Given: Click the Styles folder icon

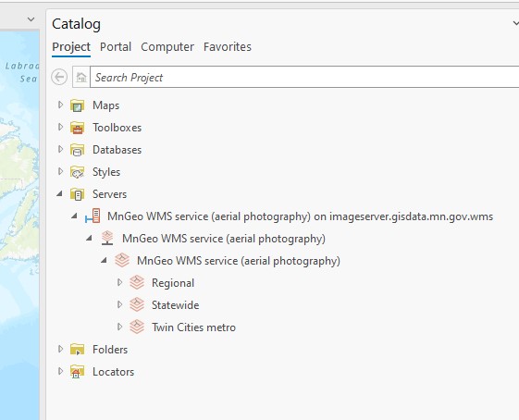Looking at the screenshot, I should click(x=78, y=172).
